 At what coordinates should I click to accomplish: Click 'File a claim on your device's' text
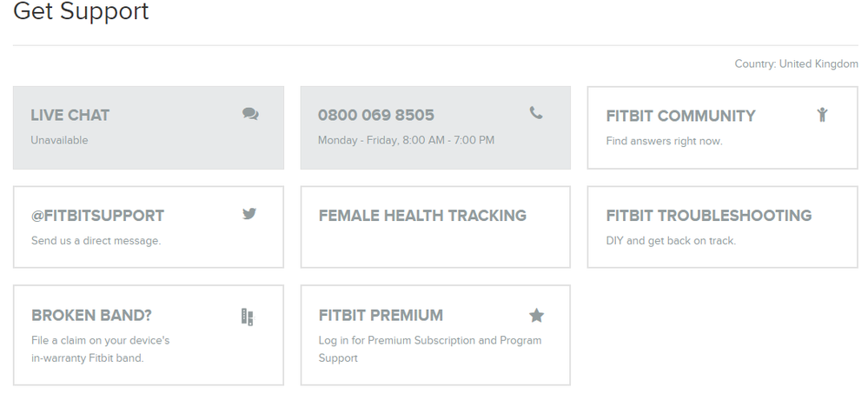click(x=100, y=340)
